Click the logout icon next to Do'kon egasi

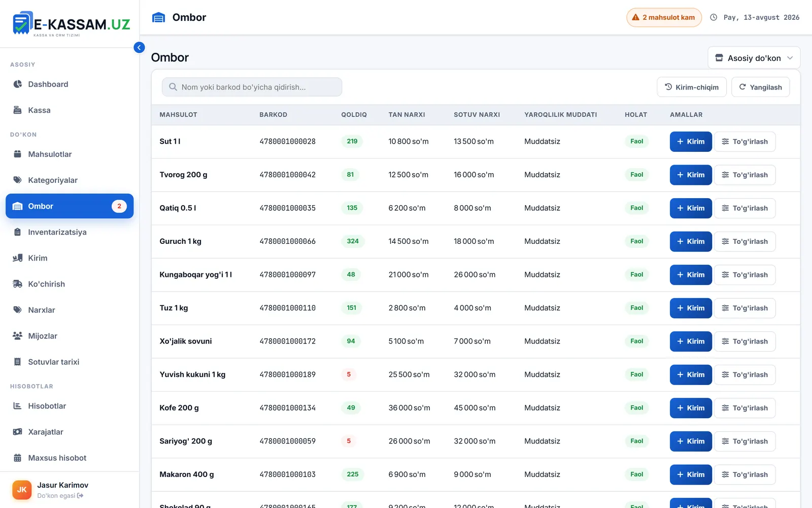tap(80, 496)
